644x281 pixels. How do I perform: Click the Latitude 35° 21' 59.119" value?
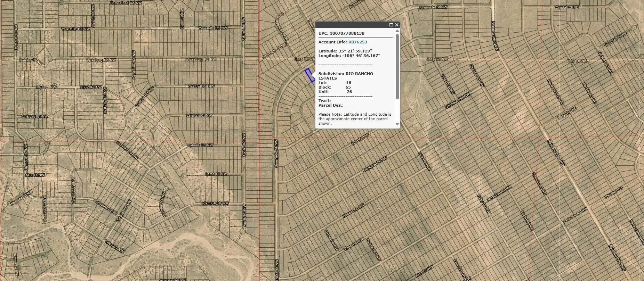pyautogui.click(x=355, y=51)
